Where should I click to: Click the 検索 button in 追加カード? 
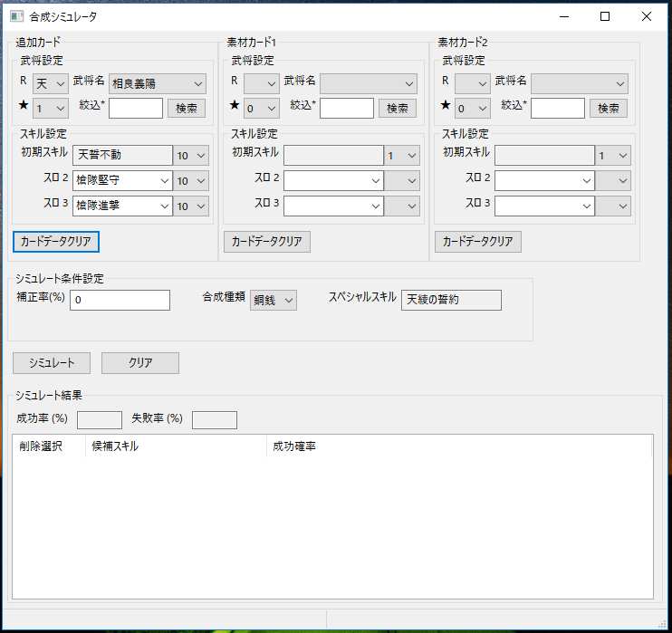[x=186, y=108]
